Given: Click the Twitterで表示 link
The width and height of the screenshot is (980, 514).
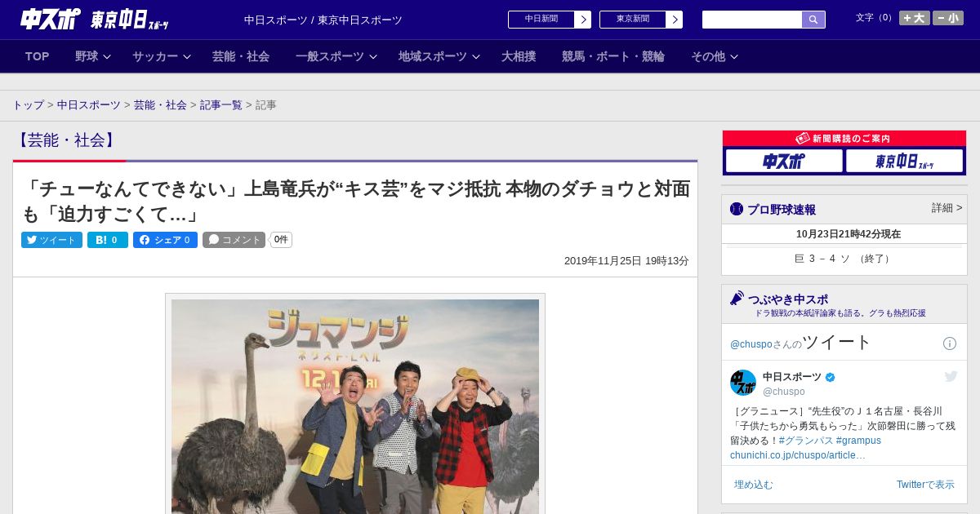Looking at the screenshot, I should pyautogui.click(x=925, y=485).
